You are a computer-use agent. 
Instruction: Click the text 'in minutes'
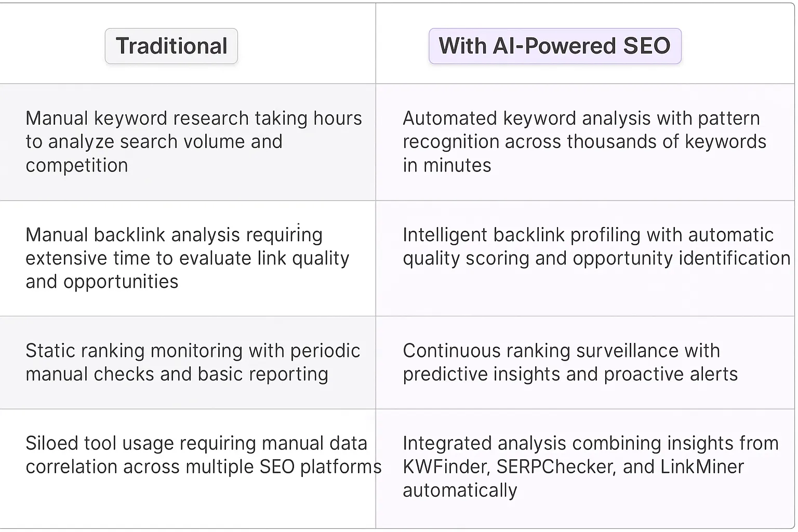pyautogui.click(x=447, y=165)
